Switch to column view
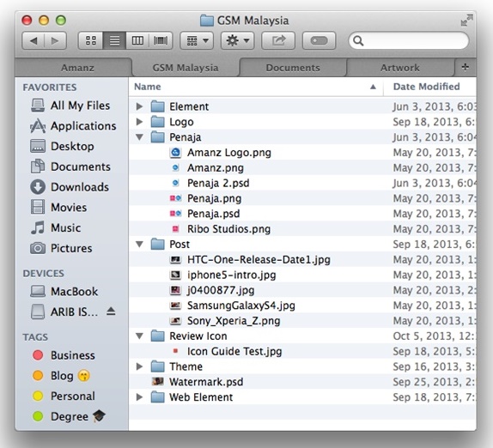Screen dimensions: 493x448 click(137, 40)
